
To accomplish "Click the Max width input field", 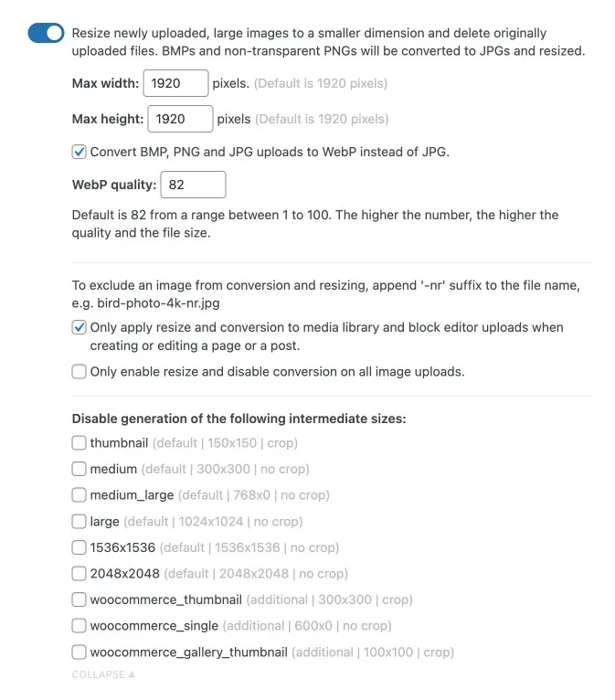I will tap(175, 84).
